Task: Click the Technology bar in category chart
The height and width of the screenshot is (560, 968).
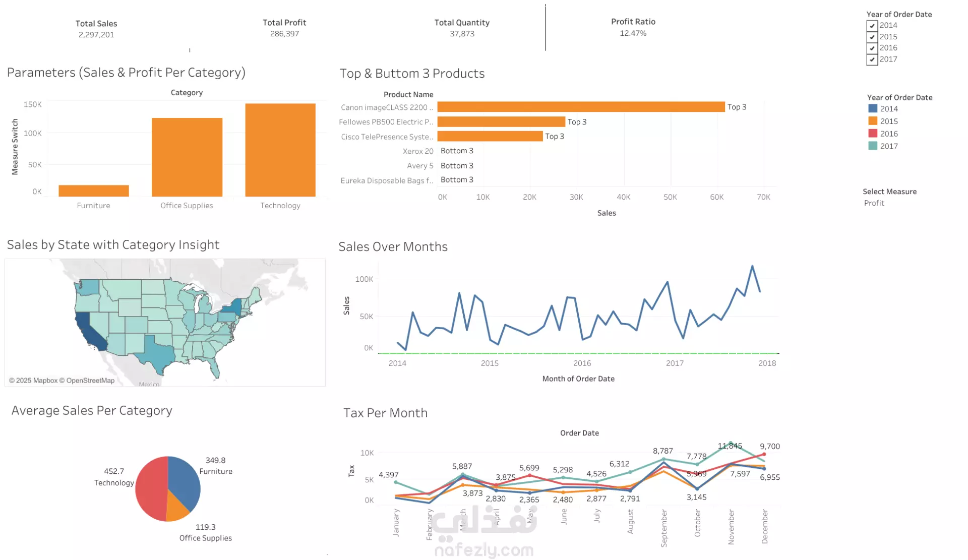Action: (280, 150)
